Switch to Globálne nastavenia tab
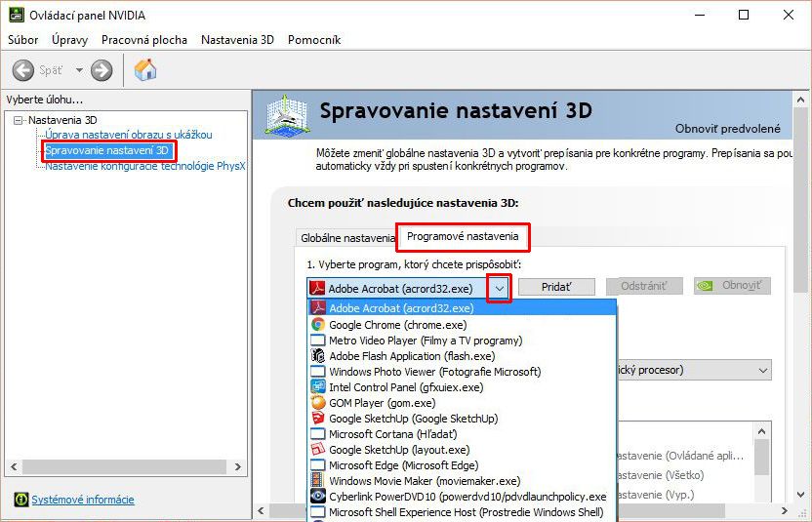 pos(347,238)
